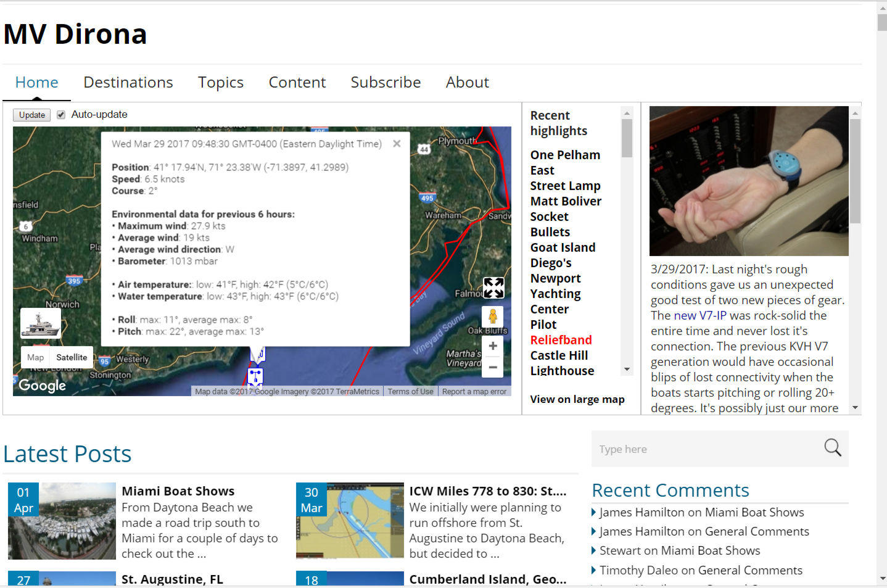Click Miami Boat Shows post thumbnail

pos(62,521)
